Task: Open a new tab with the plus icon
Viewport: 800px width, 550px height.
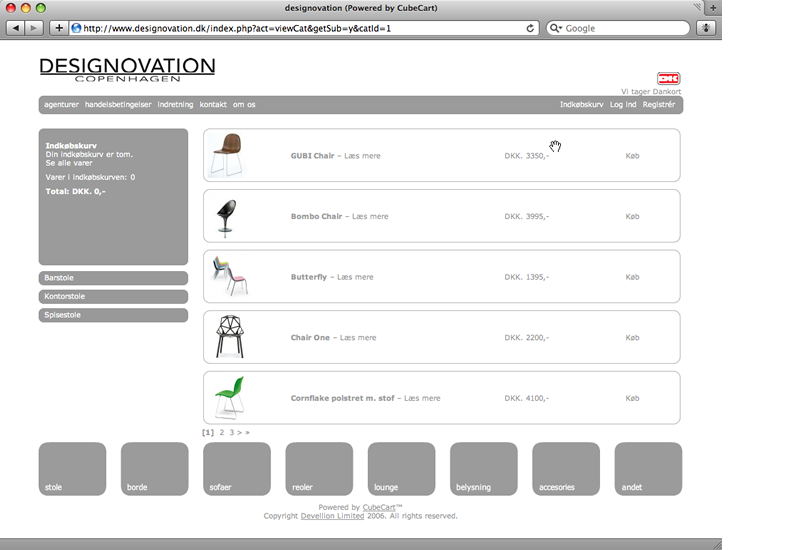Action: [713, 8]
